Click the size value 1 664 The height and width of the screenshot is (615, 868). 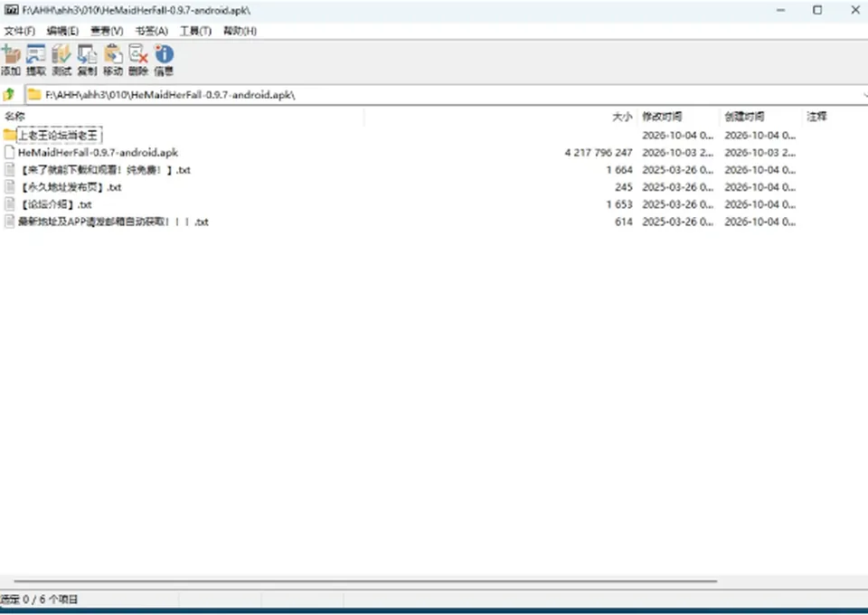click(x=619, y=170)
